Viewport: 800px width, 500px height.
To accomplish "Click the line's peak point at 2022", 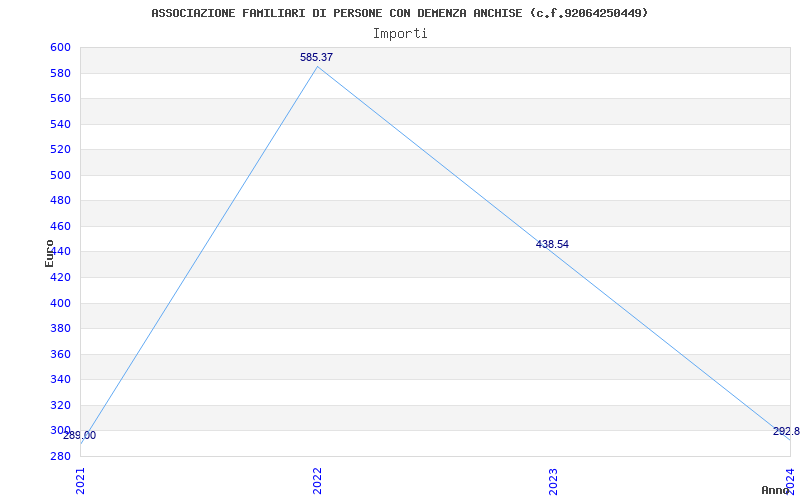I will (317, 66).
